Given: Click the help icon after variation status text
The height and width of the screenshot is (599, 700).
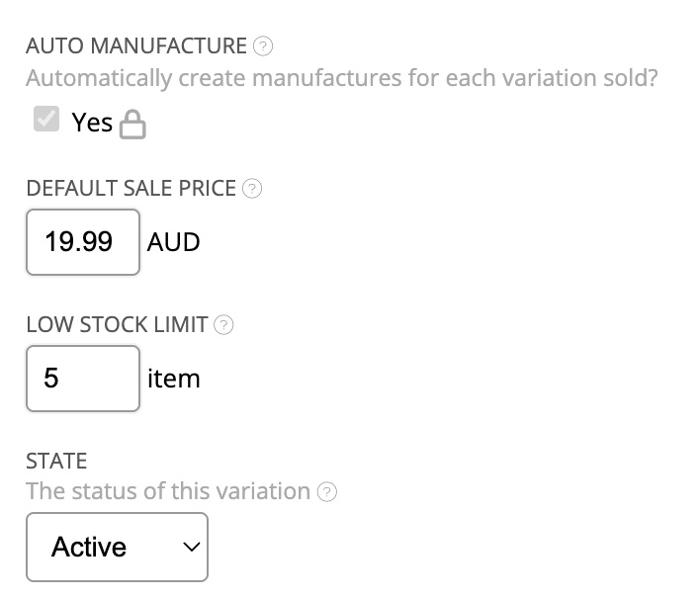Looking at the screenshot, I should [326, 492].
